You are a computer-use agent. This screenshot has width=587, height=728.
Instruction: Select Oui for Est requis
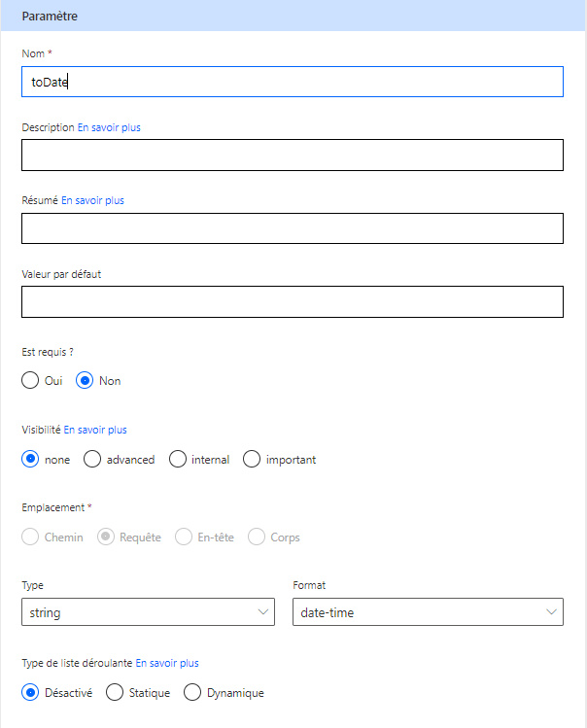[x=31, y=381]
